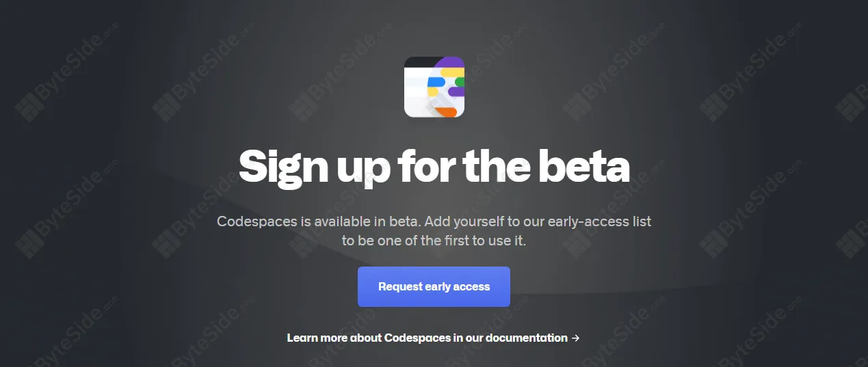Image resolution: width=868 pixels, height=367 pixels.
Task: Click the Codespaces app logo
Action: coord(434,87)
